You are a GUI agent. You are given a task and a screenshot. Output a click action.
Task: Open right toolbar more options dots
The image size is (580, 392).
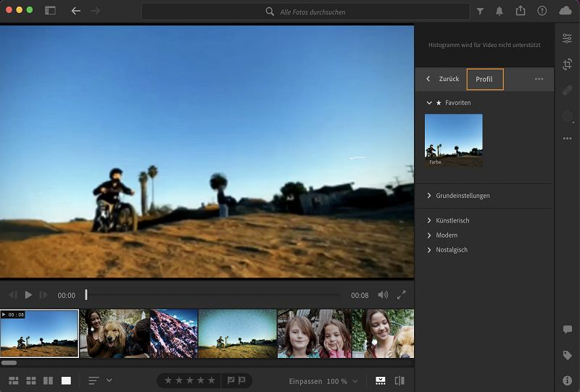pyautogui.click(x=567, y=138)
